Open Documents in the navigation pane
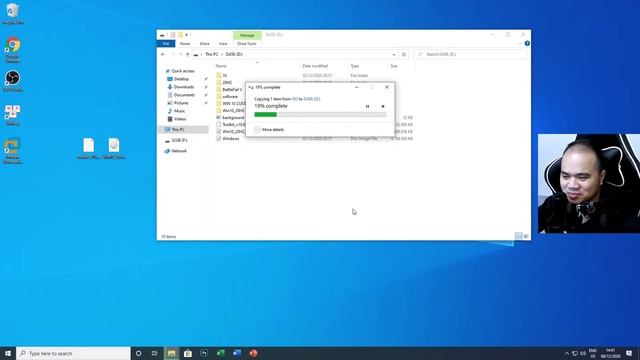The image size is (640, 360). point(181,95)
